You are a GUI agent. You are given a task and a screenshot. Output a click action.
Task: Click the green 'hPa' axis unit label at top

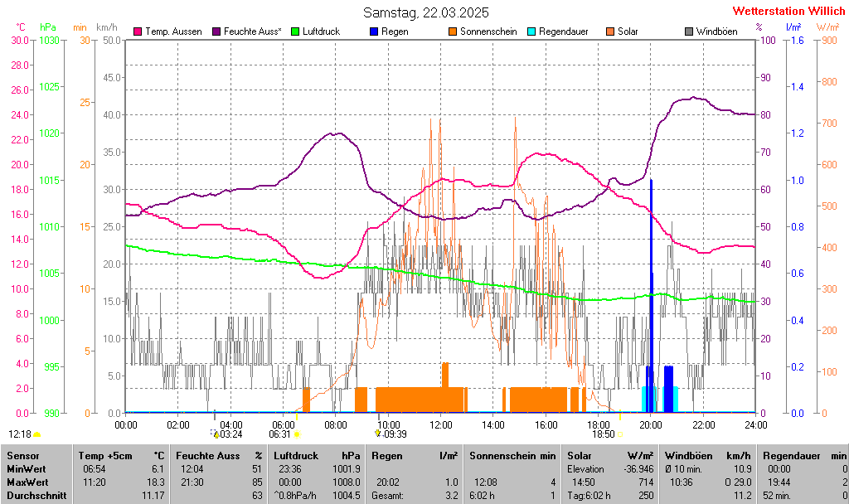pyautogui.click(x=48, y=27)
